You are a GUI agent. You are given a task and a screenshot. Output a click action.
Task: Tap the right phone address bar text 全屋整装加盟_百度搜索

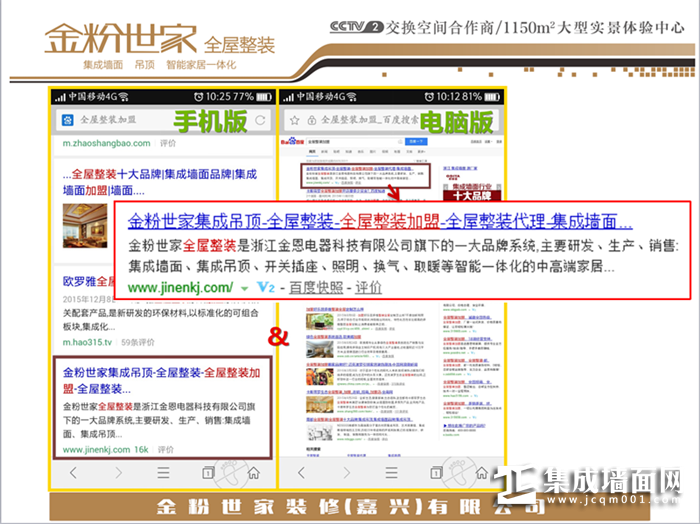pyautogui.click(x=370, y=120)
